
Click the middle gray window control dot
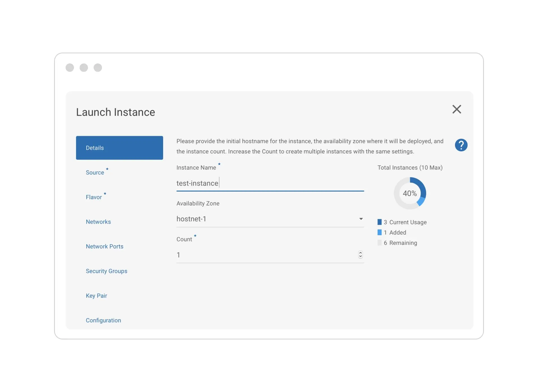coord(84,67)
